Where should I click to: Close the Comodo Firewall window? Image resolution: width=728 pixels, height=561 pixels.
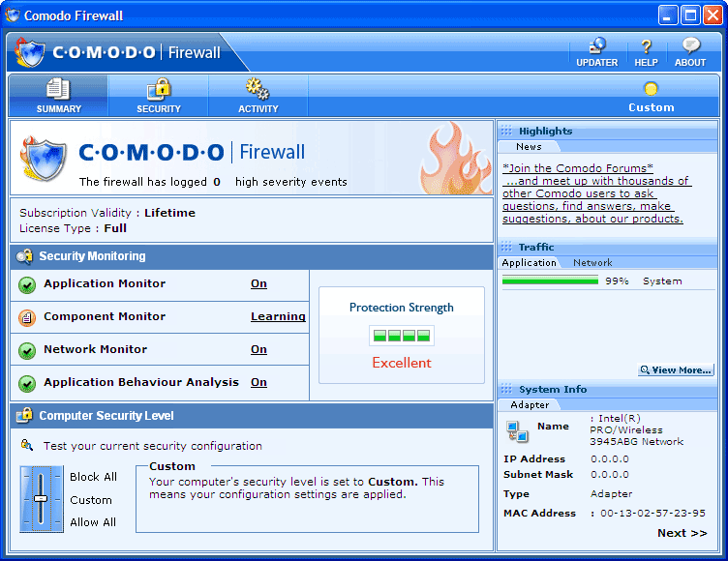pos(713,15)
